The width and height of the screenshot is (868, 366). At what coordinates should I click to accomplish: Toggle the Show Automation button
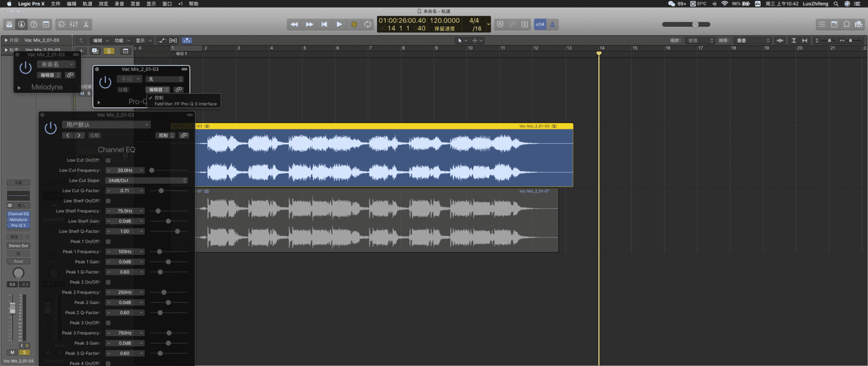[162, 40]
